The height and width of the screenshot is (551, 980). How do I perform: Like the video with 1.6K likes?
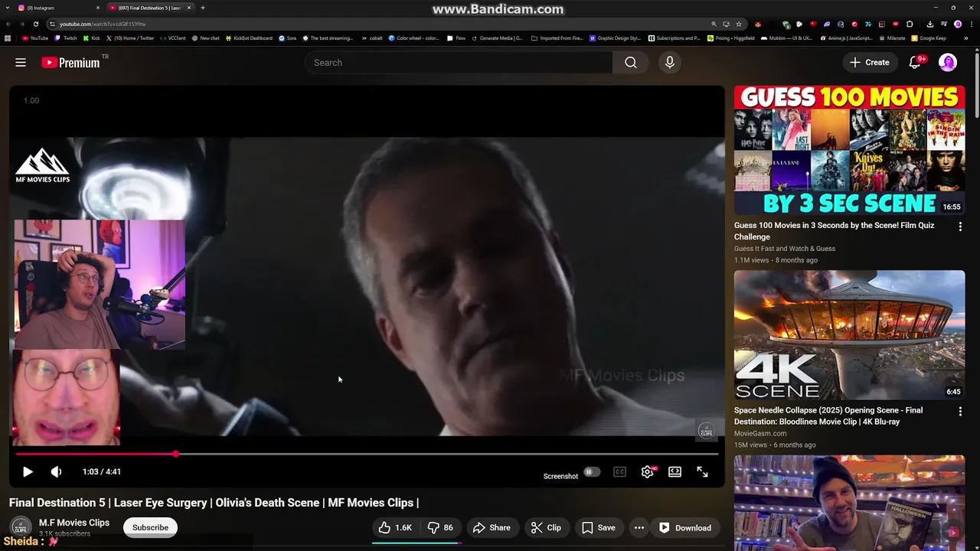coord(395,528)
